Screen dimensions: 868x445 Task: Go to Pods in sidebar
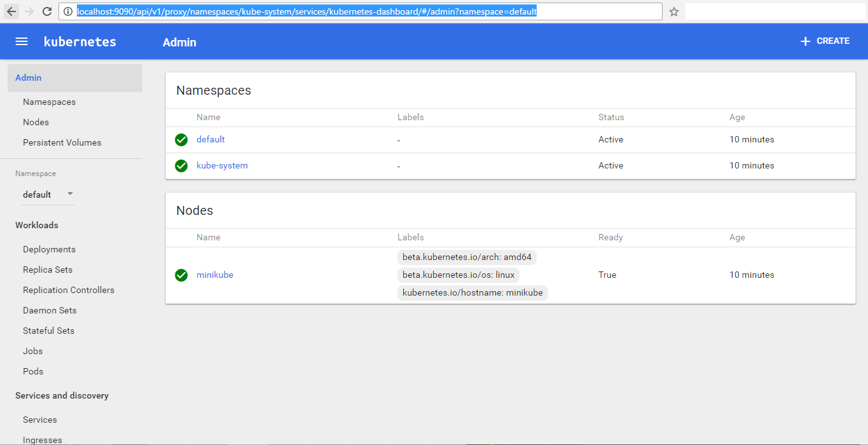(x=33, y=371)
